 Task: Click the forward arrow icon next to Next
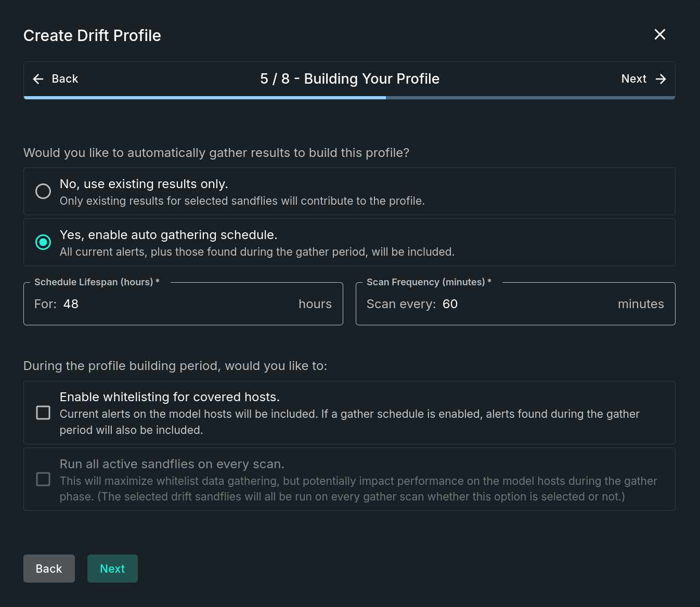coord(660,79)
